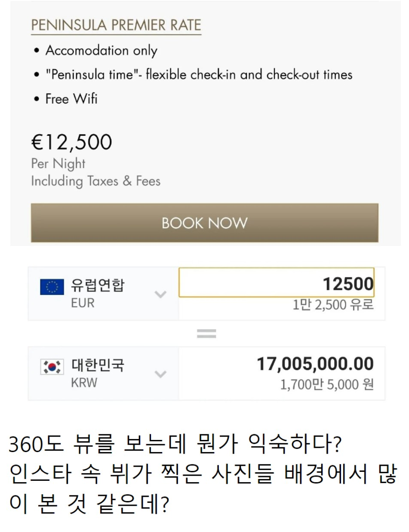Select the 대한민국 currency name
This screenshot has width=409, height=532.
[x=98, y=366]
